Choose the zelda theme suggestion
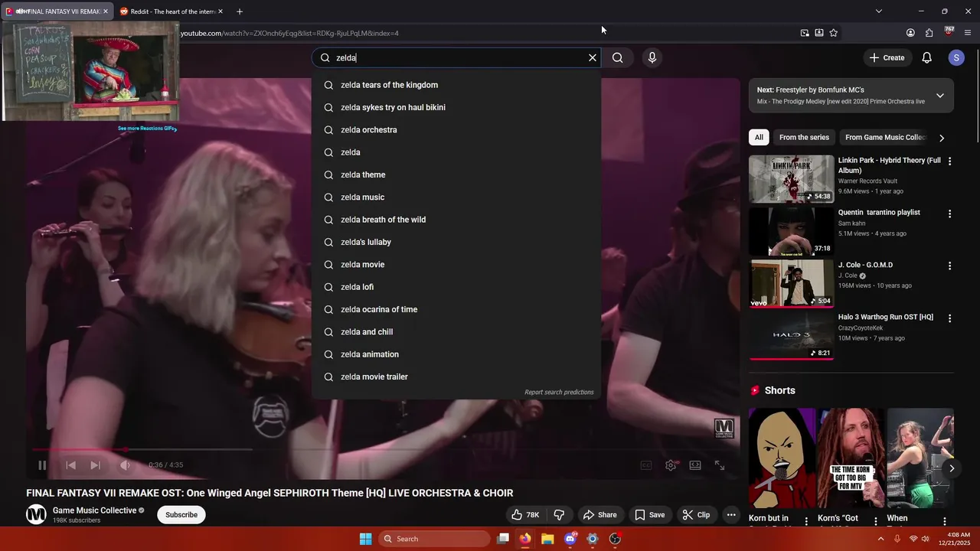The width and height of the screenshot is (980, 551). click(x=456, y=174)
